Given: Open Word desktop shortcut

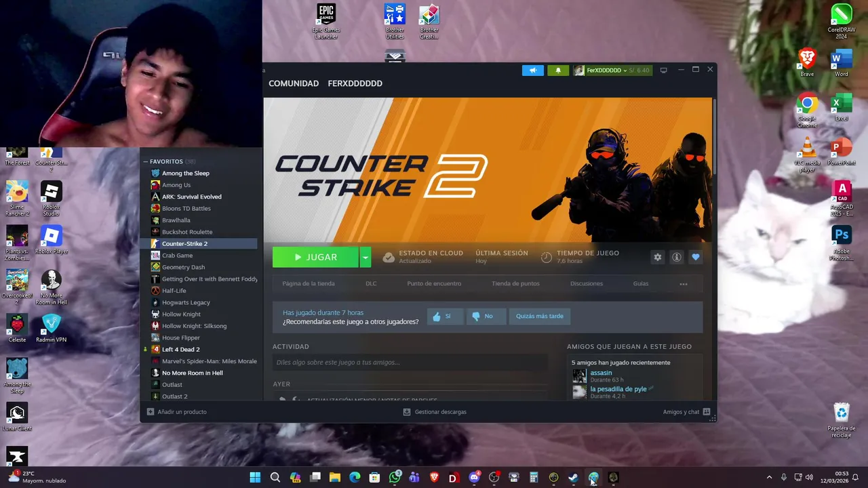Looking at the screenshot, I should tap(841, 62).
